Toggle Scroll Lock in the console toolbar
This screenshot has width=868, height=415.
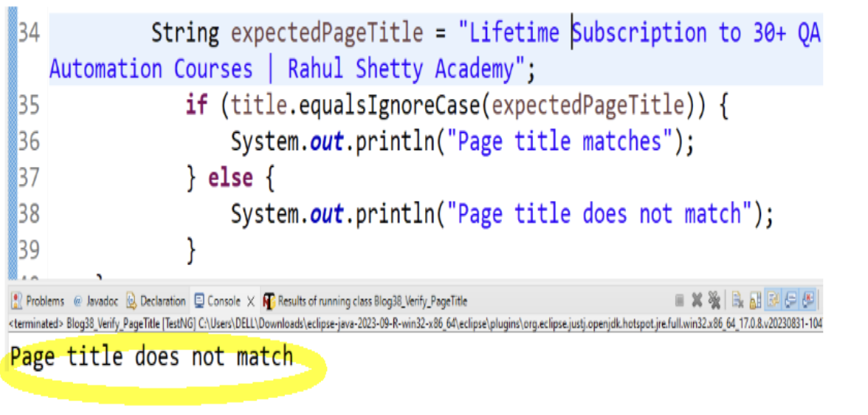(x=754, y=301)
